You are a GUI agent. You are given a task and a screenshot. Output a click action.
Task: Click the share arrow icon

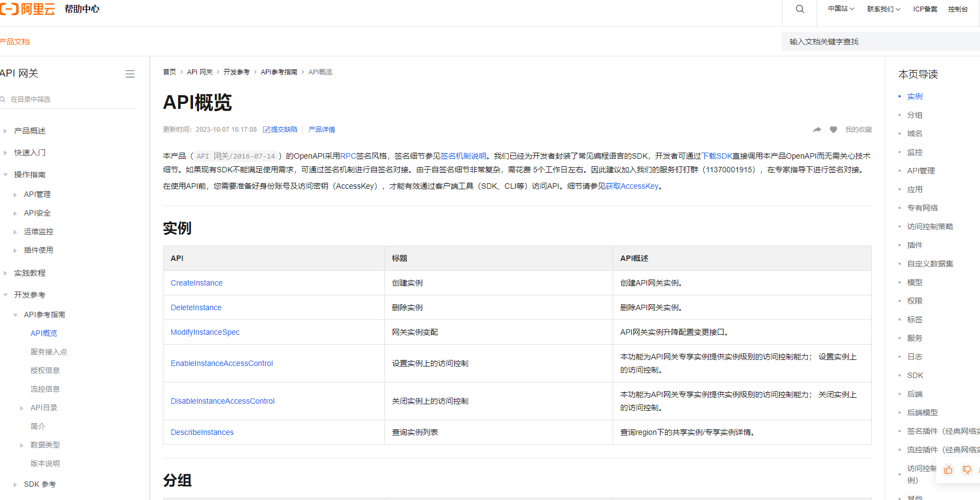click(817, 130)
